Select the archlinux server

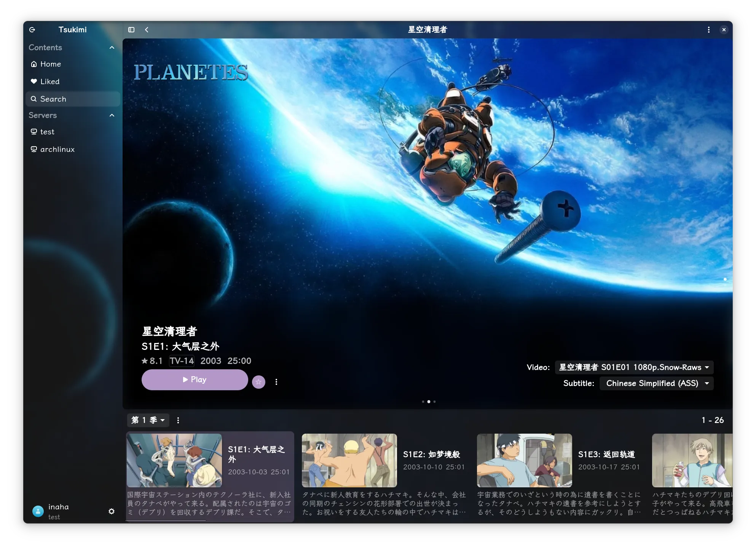tap(57, 149)
